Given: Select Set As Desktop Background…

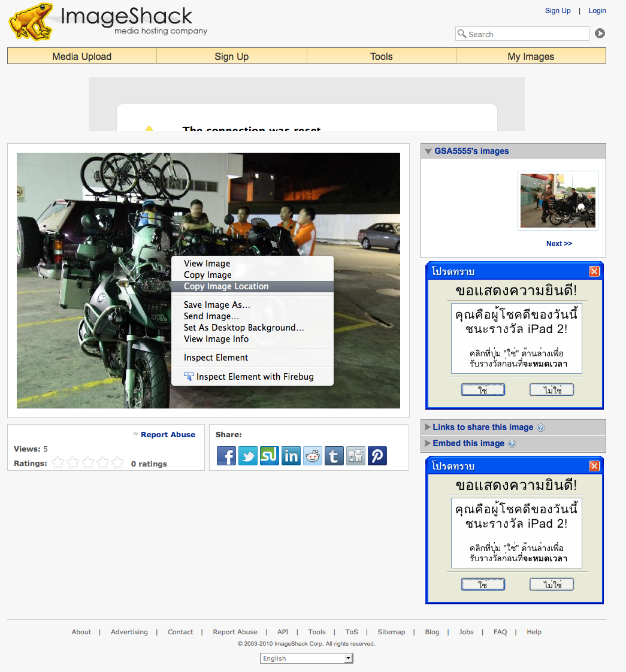Looking at the screenshot, I should 252,328.
